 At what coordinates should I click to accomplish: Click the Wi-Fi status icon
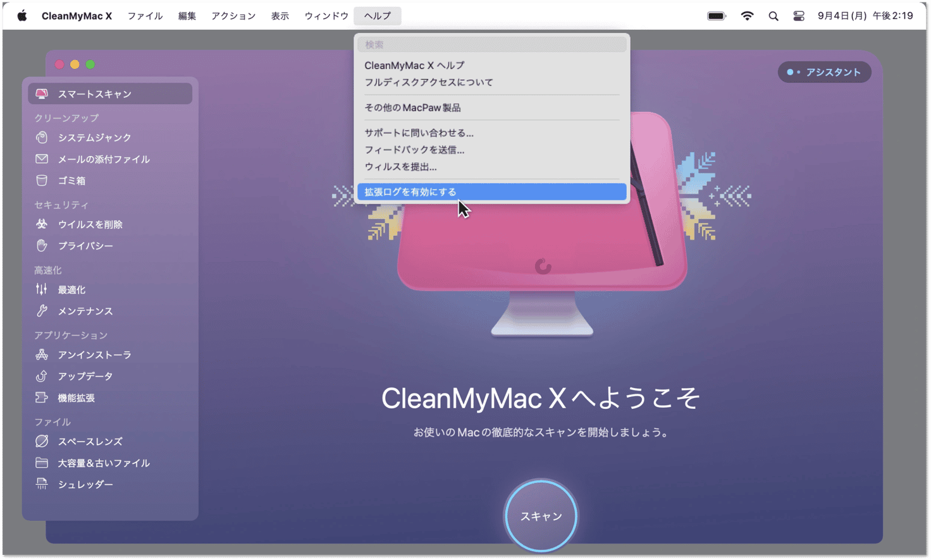click(x=747, y=16)
